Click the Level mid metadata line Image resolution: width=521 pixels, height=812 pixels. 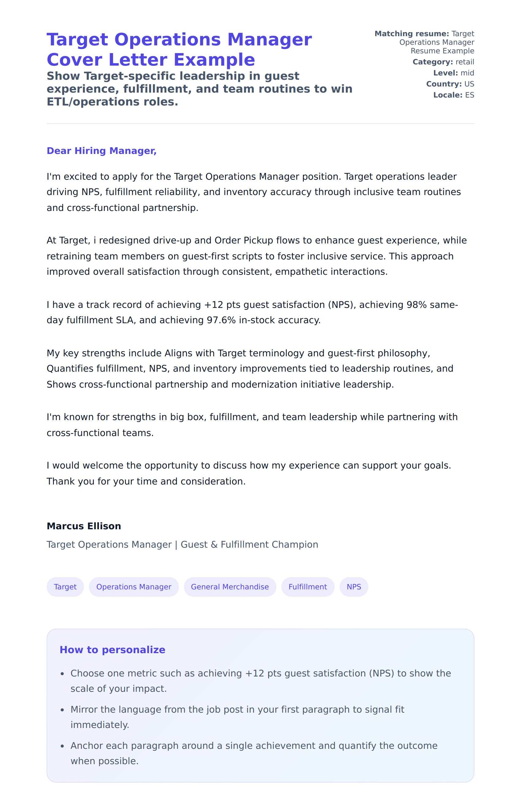click(453, 73)
